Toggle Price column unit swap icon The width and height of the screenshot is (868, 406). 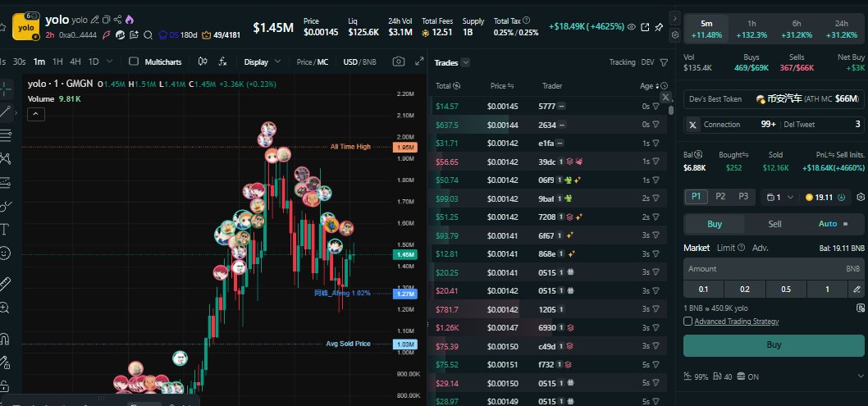pyautogui.click(x=510, y=86)
